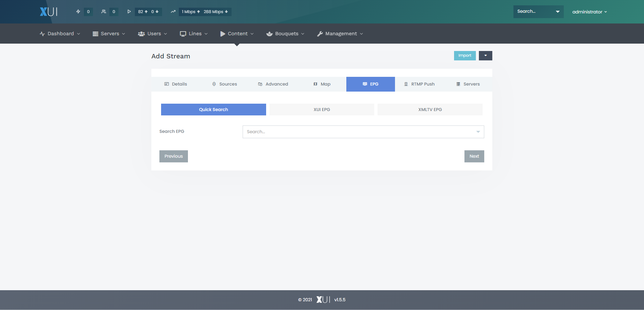Screen dimensions: 644x310
Task: Open the Users navigation menu
Action: (153, 34)
